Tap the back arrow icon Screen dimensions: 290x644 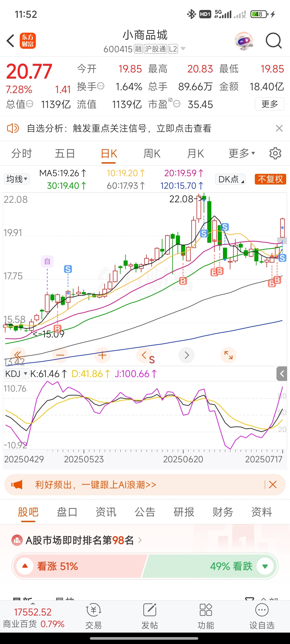[10, 41]
